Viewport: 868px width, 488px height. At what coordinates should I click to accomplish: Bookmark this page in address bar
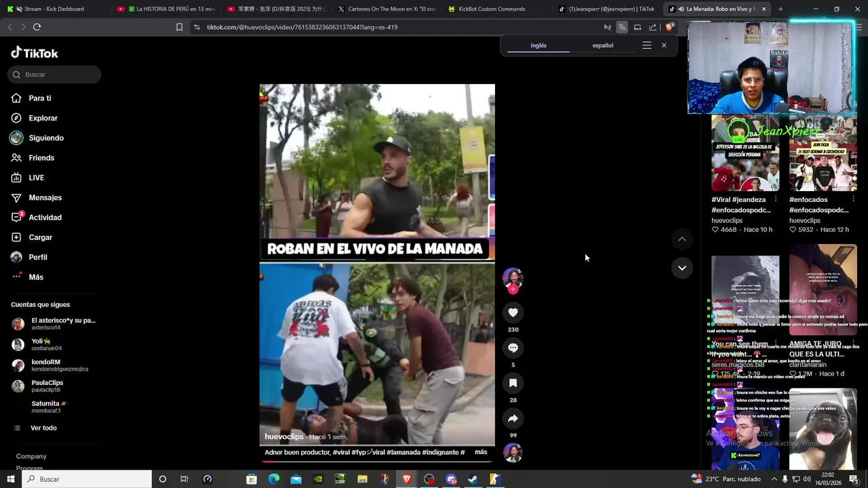[x=179, y=27]
